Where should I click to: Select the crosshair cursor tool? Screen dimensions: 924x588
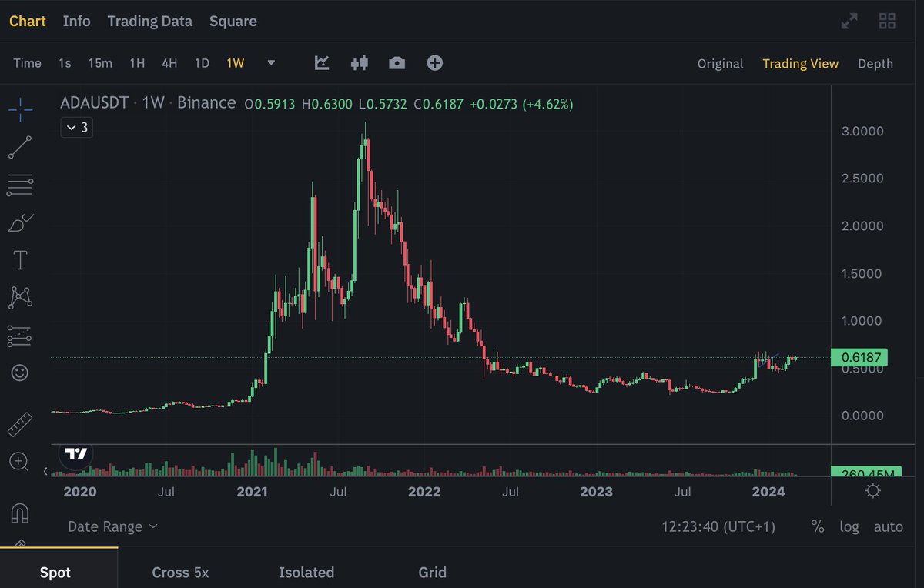20,110
